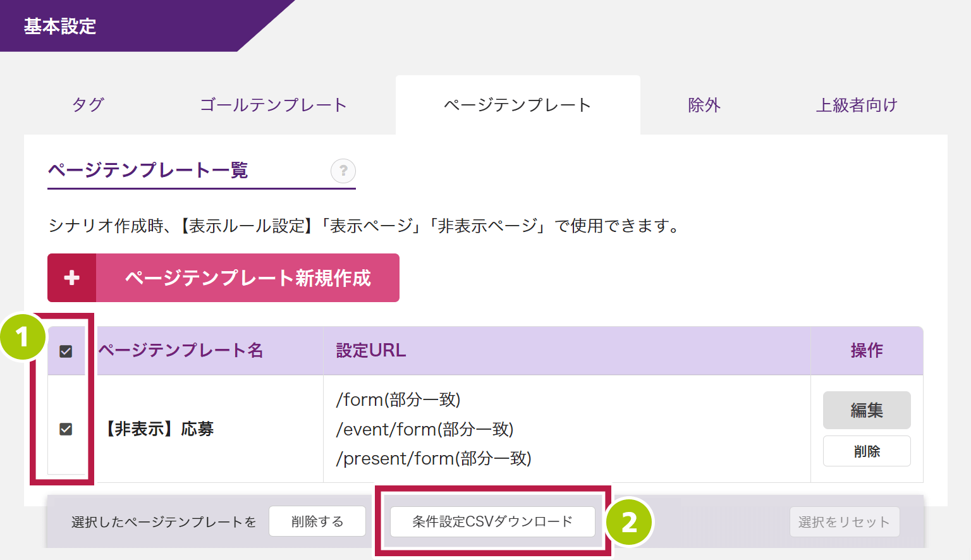The image size is (971, 560).
Task: Go to the 除外 tab
Action: [704, 105]
